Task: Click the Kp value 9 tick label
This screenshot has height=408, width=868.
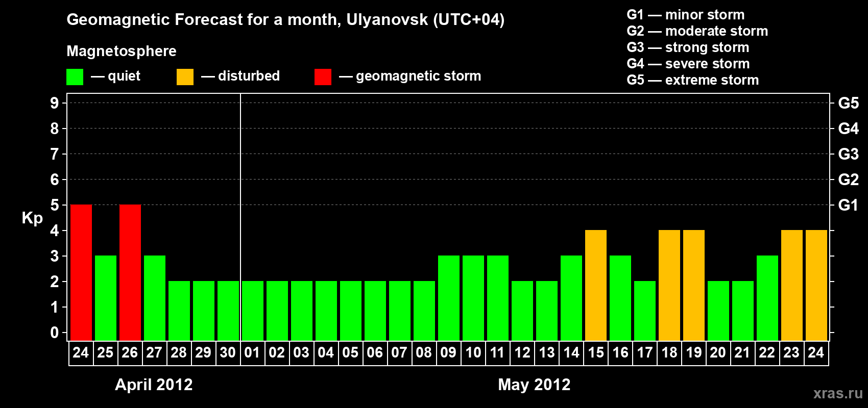Action: pyautogui.click(x=55, y=103)
